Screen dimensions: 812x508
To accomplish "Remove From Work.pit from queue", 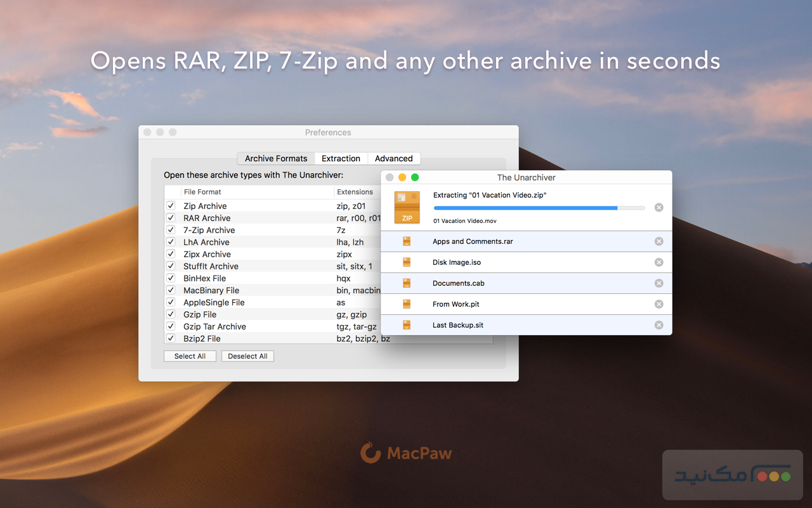I will [x=658, y=304].
